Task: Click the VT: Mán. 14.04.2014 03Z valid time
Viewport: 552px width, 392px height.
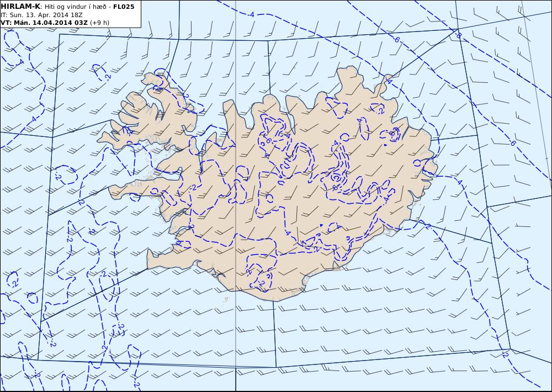Action: (x=44, y=23)
